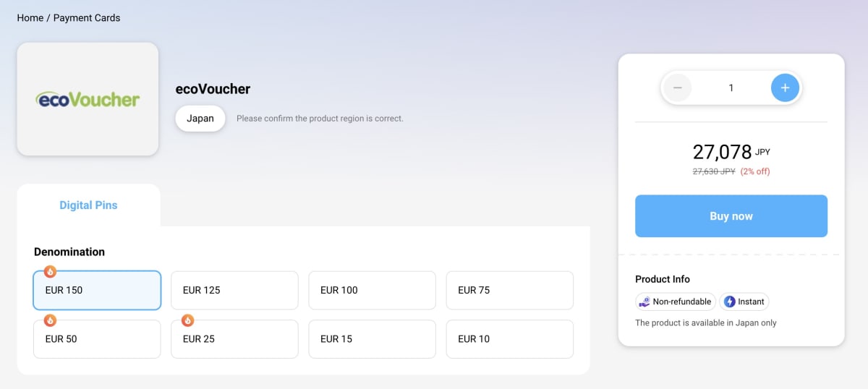Click the flame icon on EUR 50

(50, 320)
